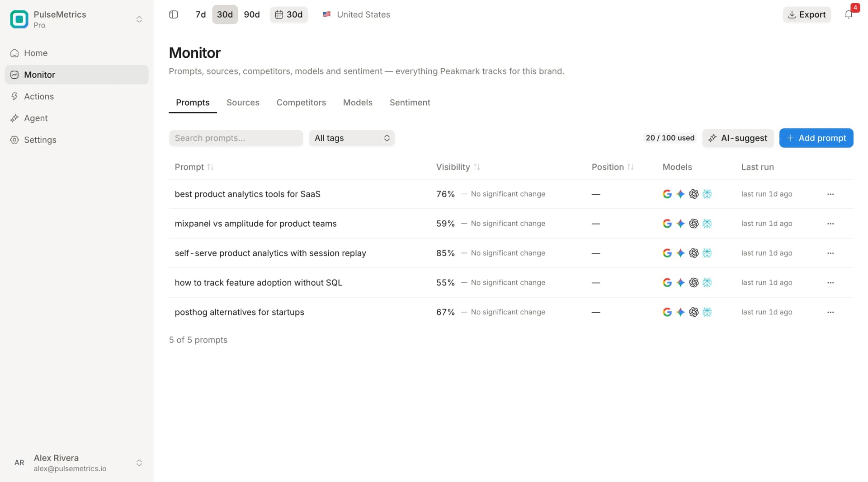The image size is (868, 482).
Task: Click ChatGPT icon in best product analytics row
Action: 694,194
